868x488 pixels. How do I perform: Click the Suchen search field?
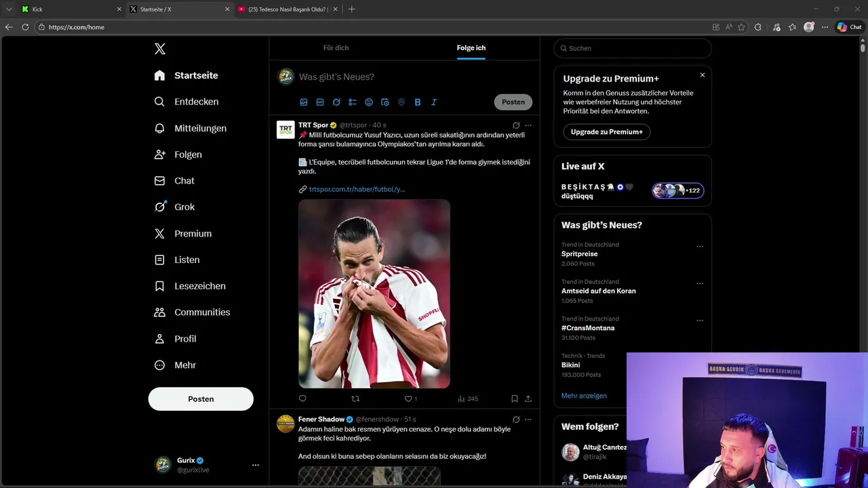click(x=633, y=48)
